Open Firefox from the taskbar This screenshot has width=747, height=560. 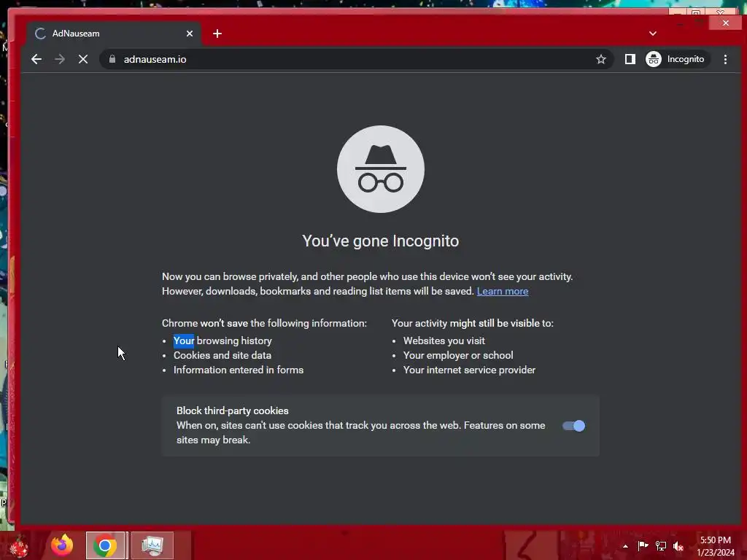coord(62,545)
